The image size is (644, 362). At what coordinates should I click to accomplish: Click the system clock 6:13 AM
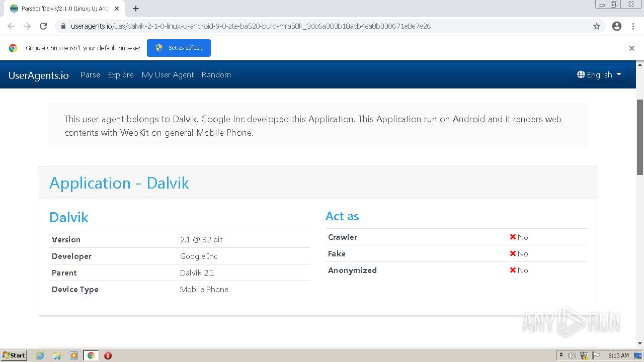click(x=618, y=355)
